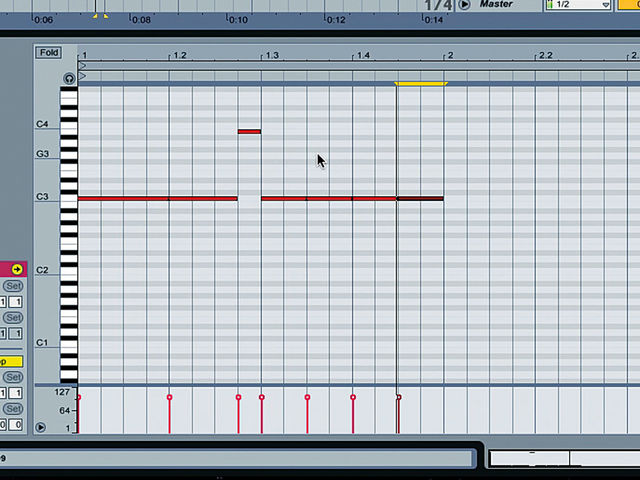
Task: Click the C4 piano roll key
Action: 69,126
